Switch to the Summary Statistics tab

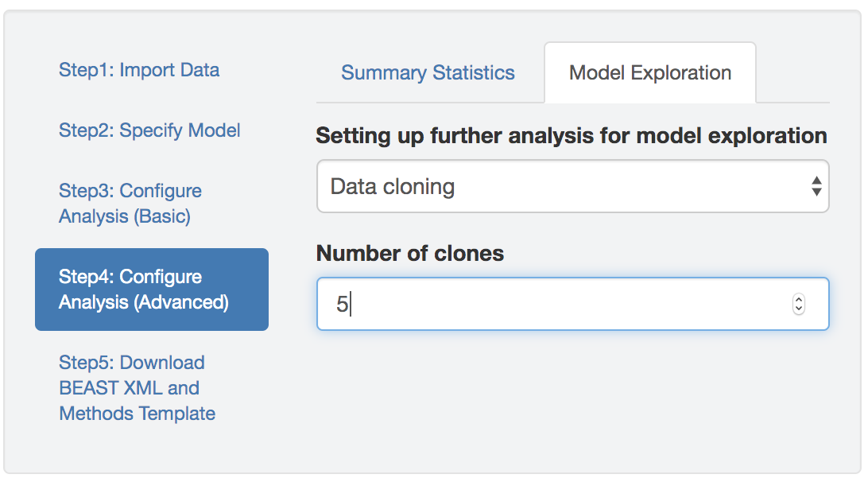tap(428, 73)
